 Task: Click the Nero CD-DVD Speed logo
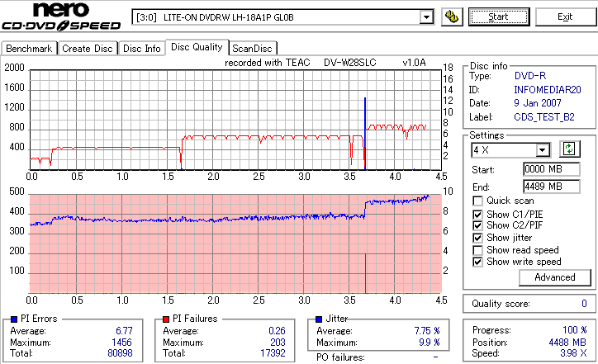[x=61, y=17]
